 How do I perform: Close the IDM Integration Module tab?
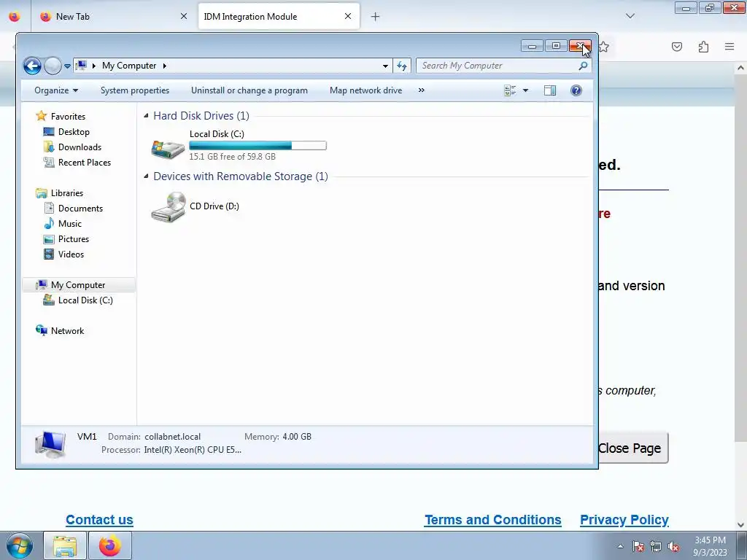(x=348, y=17)
